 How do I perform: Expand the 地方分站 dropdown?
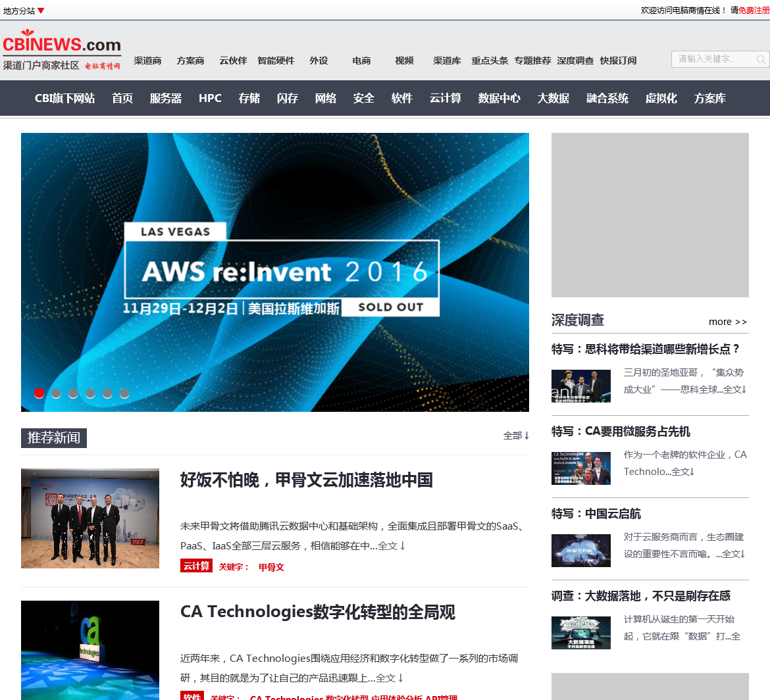(x=24, y=11)
